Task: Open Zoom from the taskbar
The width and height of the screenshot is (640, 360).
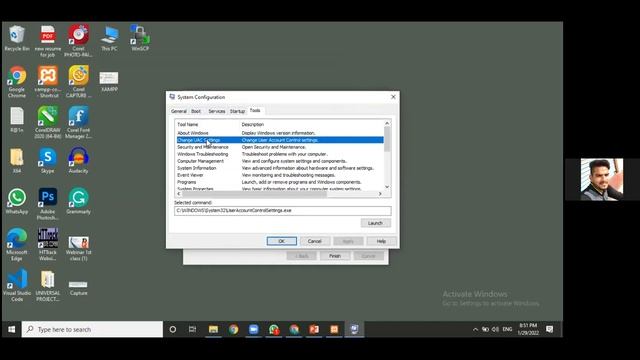Action: click(x=253, y=329)
